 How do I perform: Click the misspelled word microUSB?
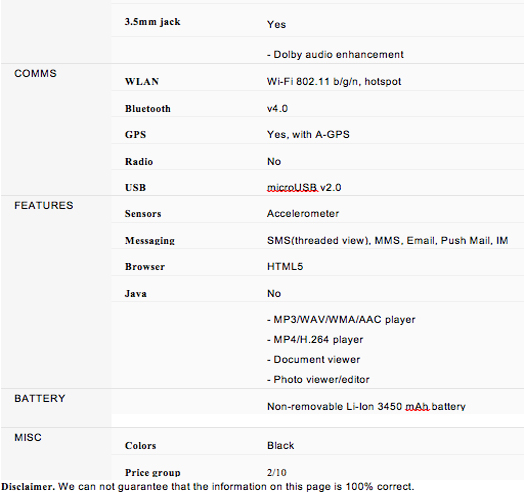point(292,188)
